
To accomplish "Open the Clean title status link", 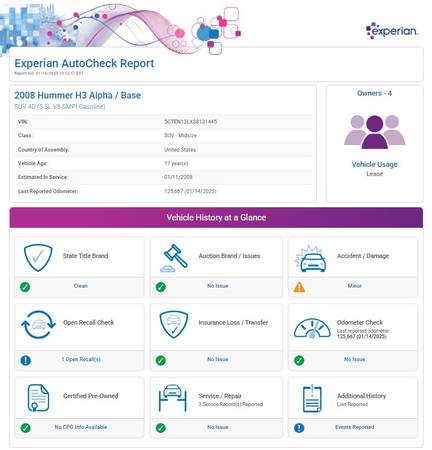I will click(x=81, y=286).
